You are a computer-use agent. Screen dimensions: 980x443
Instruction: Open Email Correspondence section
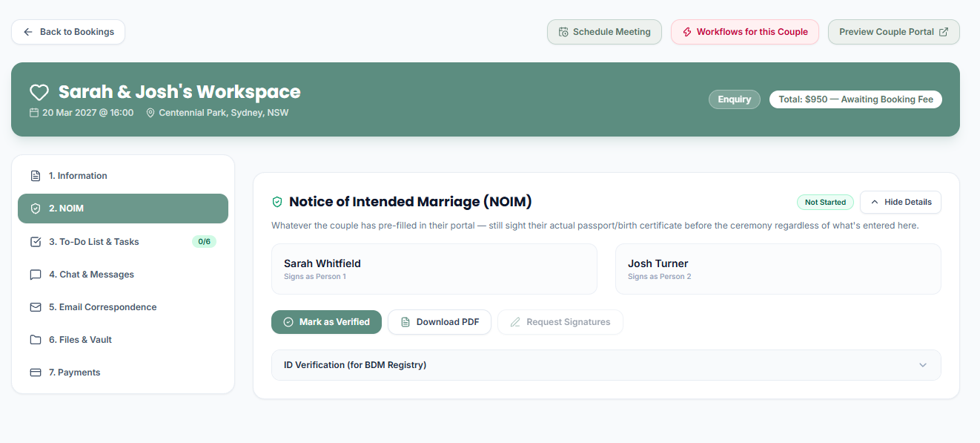(123, 307)
